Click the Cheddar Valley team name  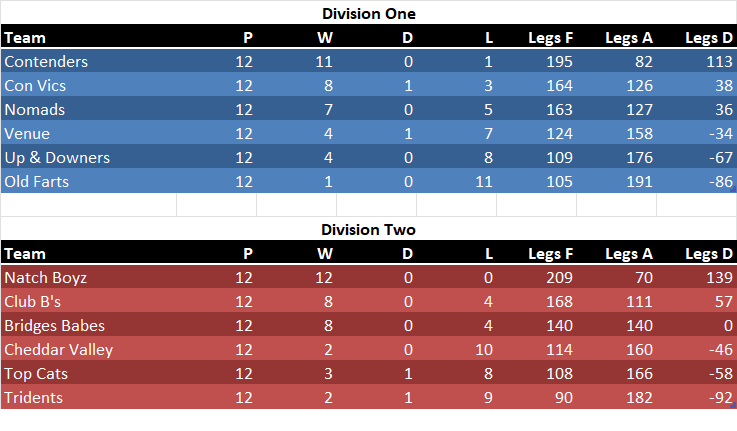(58, 350)
